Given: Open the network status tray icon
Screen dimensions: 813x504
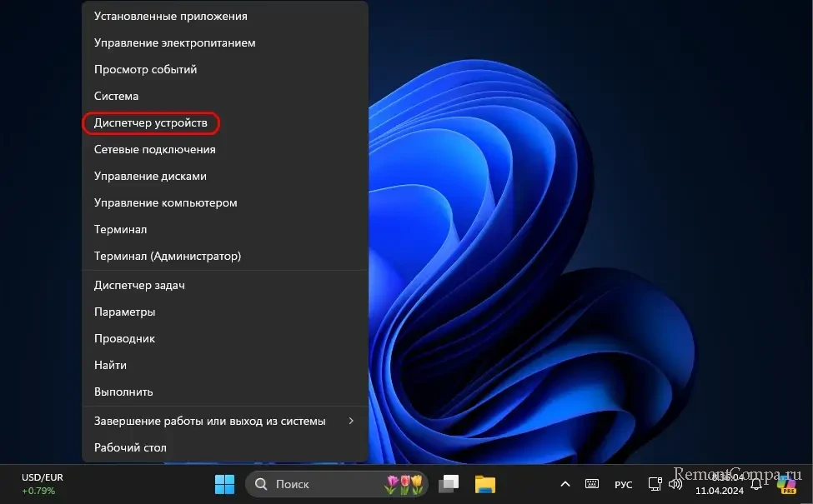Looking at the screenshot, I should point(655,484).
